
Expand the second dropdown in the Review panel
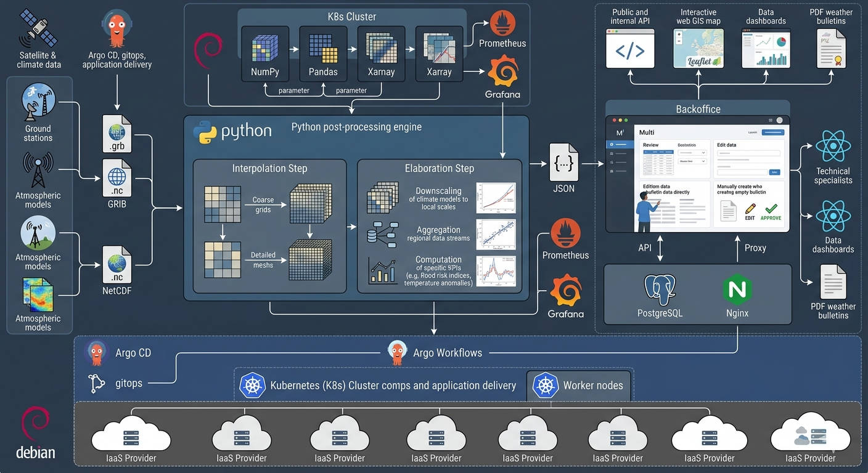click(692, 161)
